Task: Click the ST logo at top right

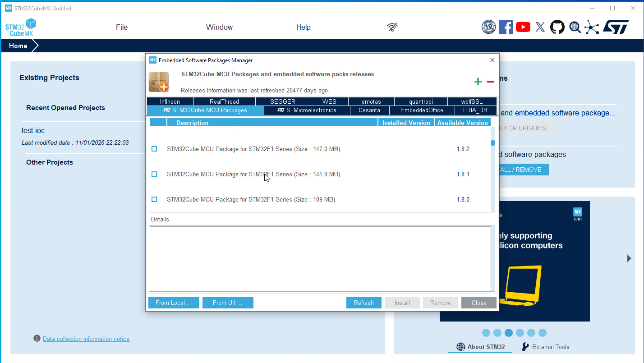Action: click(616, 27)
